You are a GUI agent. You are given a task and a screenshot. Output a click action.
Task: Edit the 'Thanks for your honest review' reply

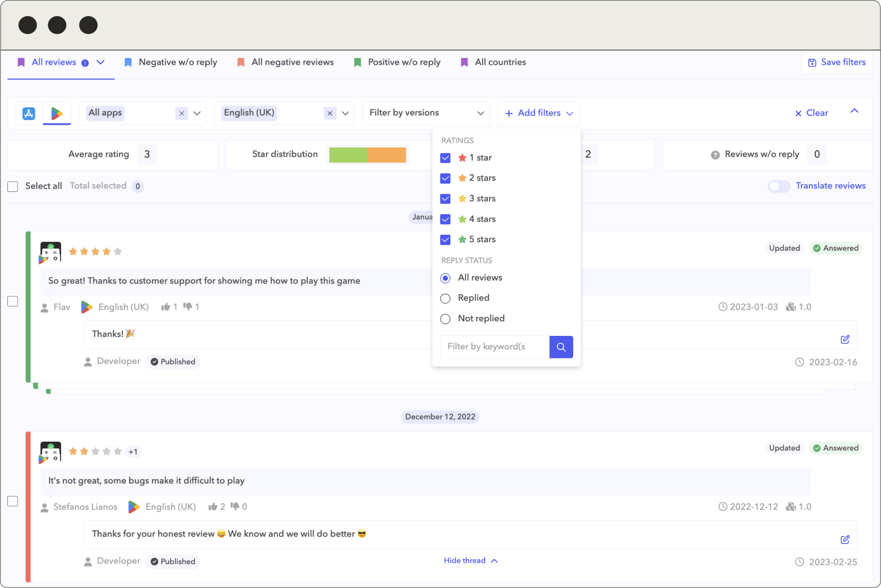pyautogui.click(x=845, y=540)
